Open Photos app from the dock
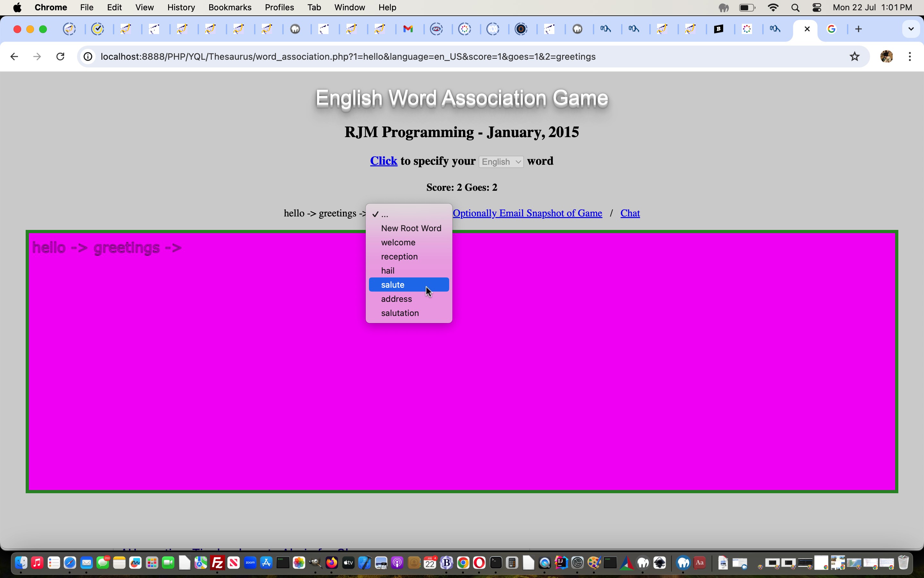The width and height of the screenshot is (924, 578). 299,563
